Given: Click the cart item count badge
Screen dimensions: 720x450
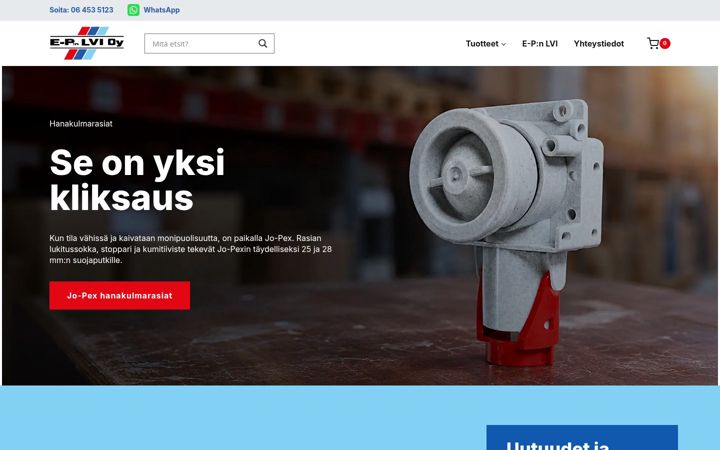Looking at the screenshot, I should pyautogui.click(x=664, y=43).
